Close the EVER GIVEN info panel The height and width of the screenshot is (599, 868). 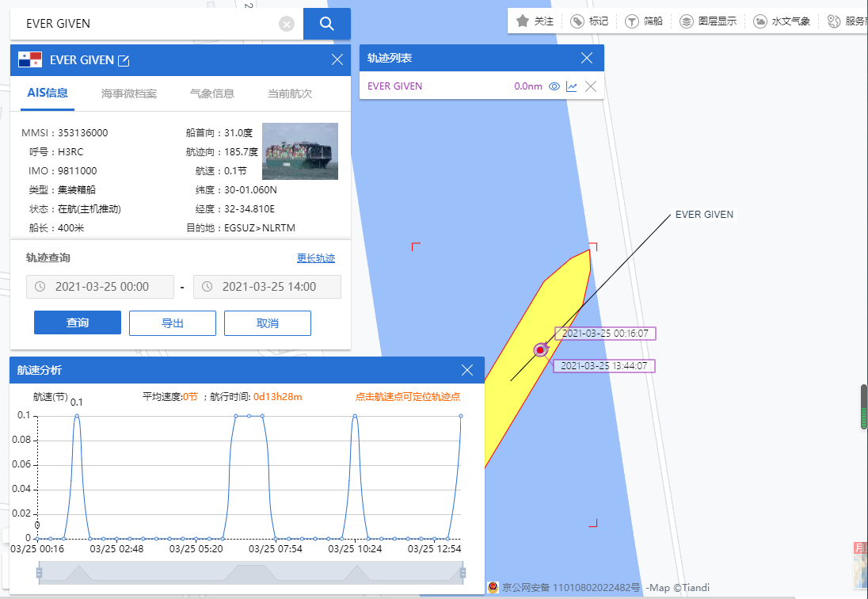pos(337,59)
